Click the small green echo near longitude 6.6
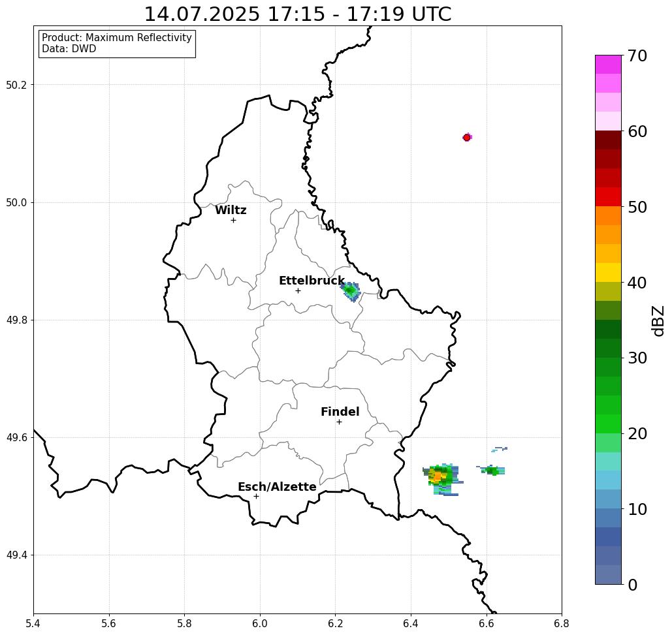This screenshot has height=635, width=672. 491,470
